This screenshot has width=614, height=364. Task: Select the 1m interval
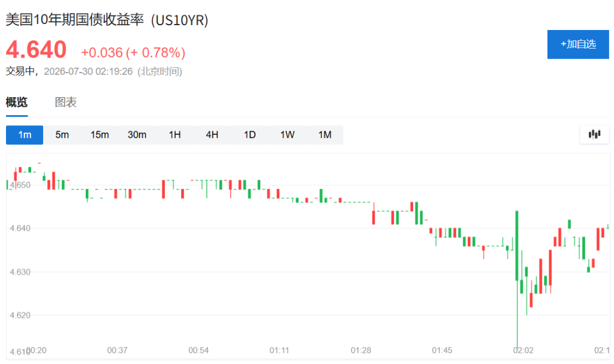[x=25, y=135]
